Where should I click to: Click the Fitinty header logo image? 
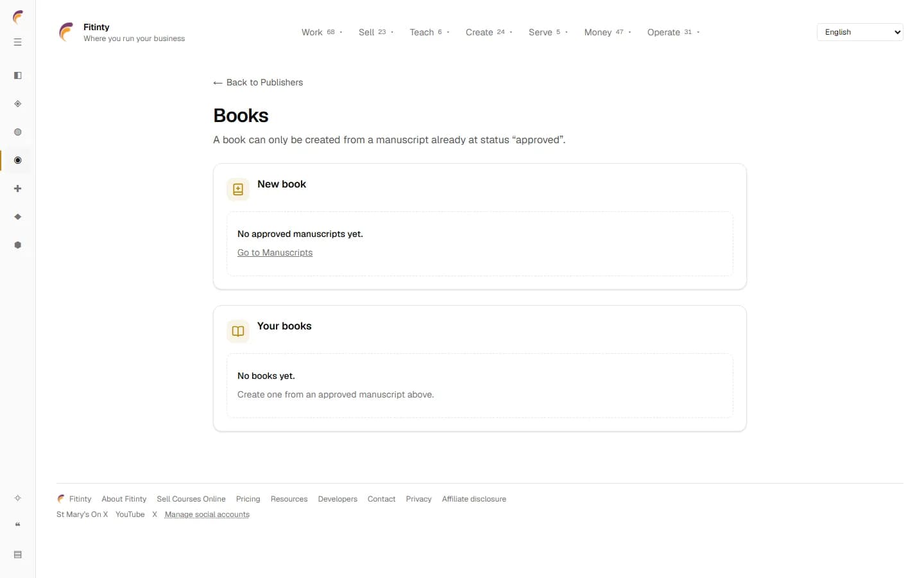point(67,32)
